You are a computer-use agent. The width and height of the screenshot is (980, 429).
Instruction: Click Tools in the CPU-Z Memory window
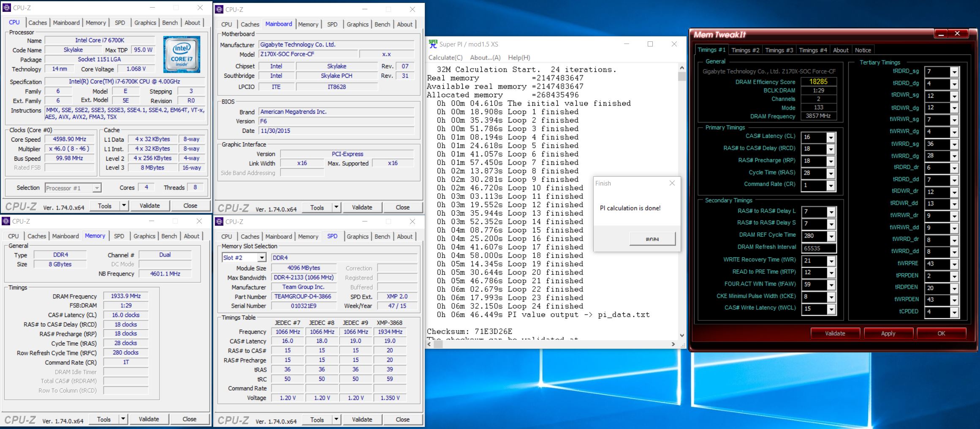(x=104, y=419)
